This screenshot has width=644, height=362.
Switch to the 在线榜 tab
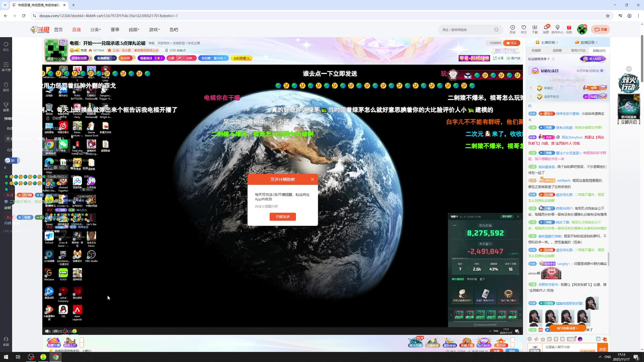(x=536, y=51)
